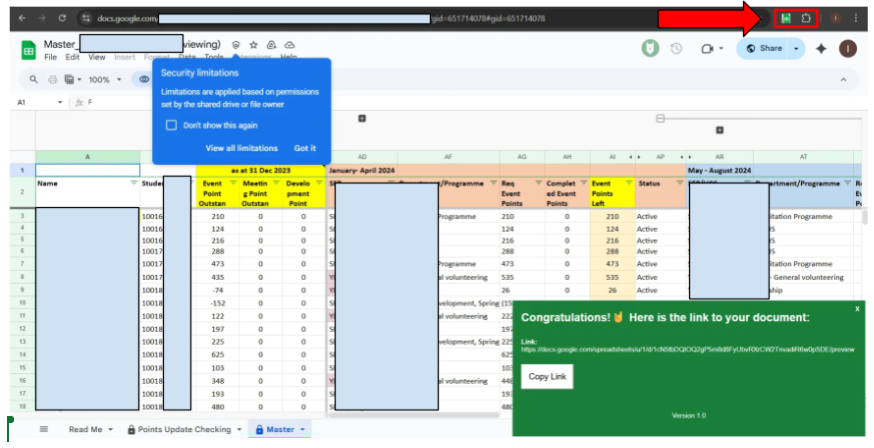Open the File menu
Screen dimensions: 874x448
(x=49, y=57)
